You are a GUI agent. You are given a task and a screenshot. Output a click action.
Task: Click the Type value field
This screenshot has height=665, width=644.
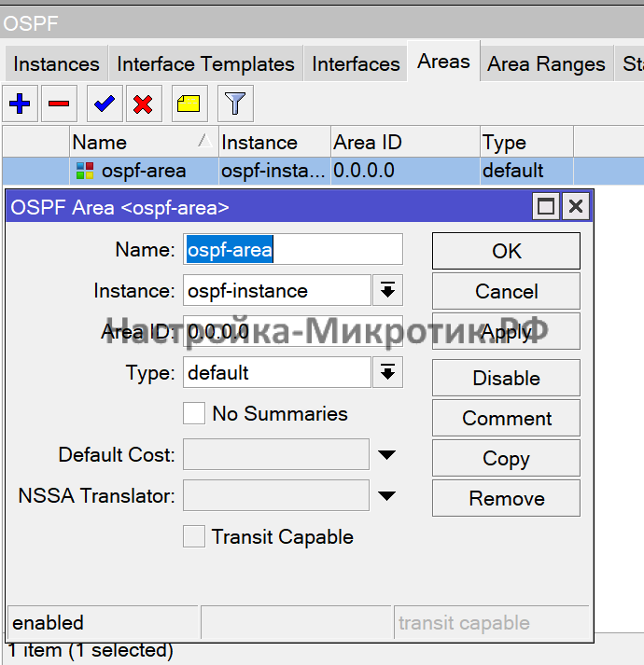tap(277, 372)
